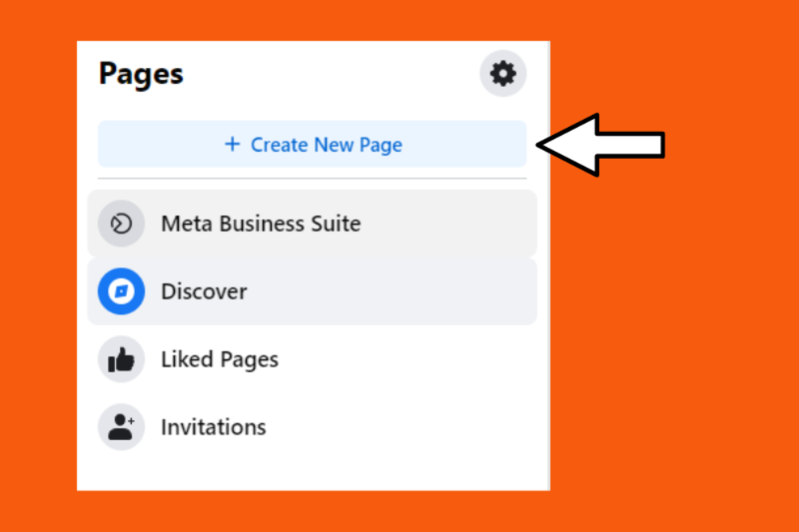Open the Meta Business Suite entry
Screen dimensions: 799x532
(260, 224)
